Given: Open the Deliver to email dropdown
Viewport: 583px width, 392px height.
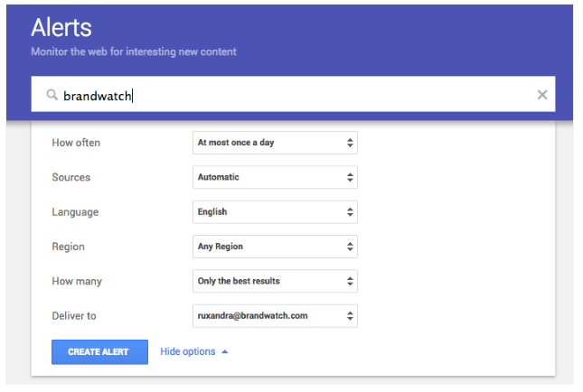Looking at the screenshot, I should pyautogui.click(x=275, y=316).
